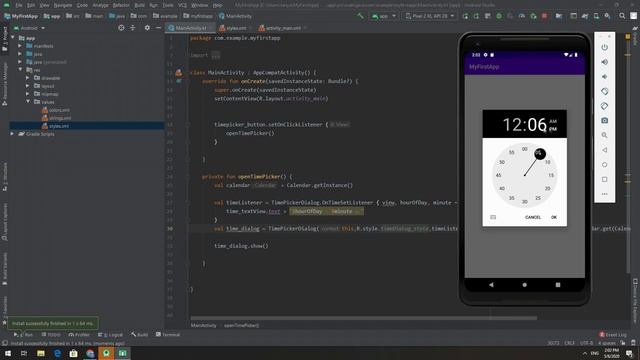This screenshot has width=640, height=360.
Task: Open the app run configuration dropdown
Action: [x=384, y=16]
